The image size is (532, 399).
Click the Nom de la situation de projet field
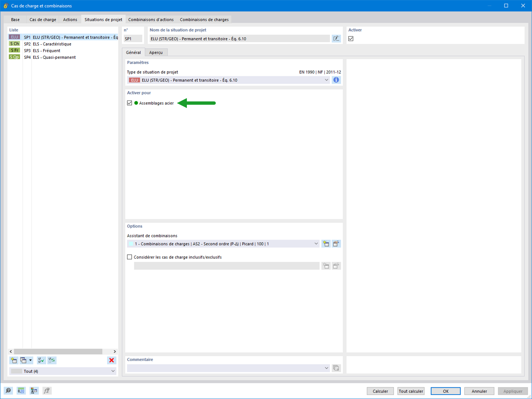pos(240,39)
